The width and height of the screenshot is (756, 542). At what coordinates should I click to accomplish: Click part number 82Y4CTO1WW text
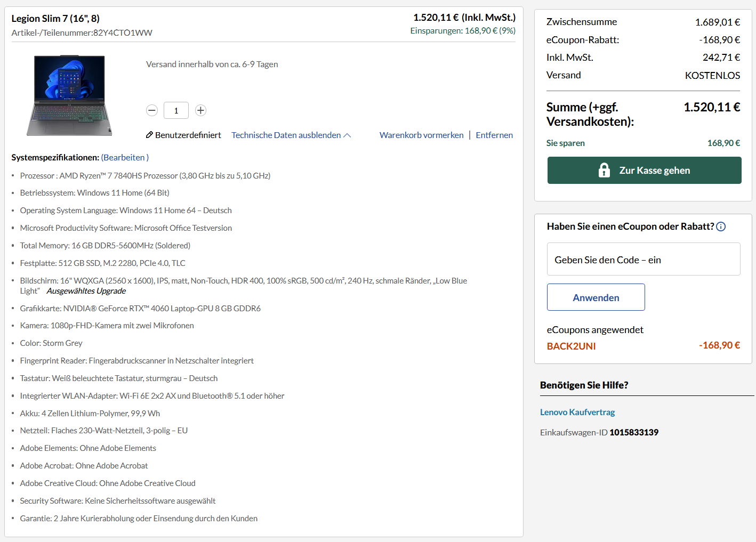tap(123, 33)
